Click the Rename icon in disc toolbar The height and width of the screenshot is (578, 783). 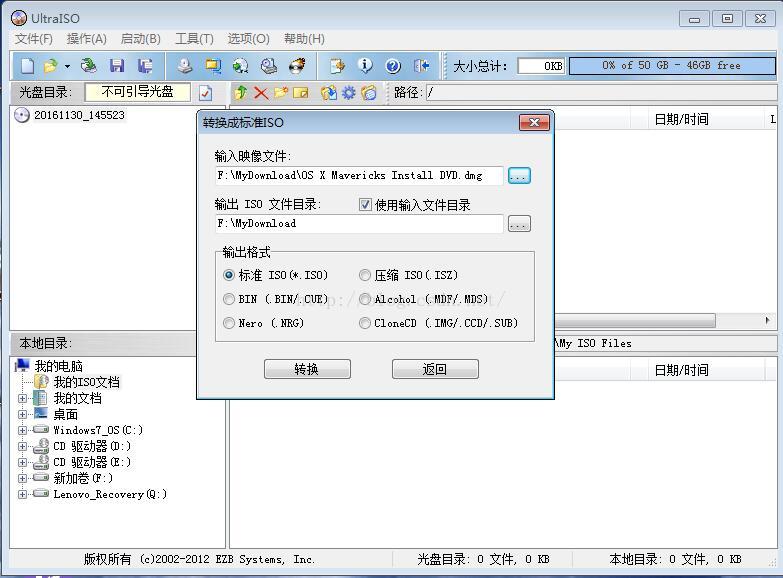[301, 92]
